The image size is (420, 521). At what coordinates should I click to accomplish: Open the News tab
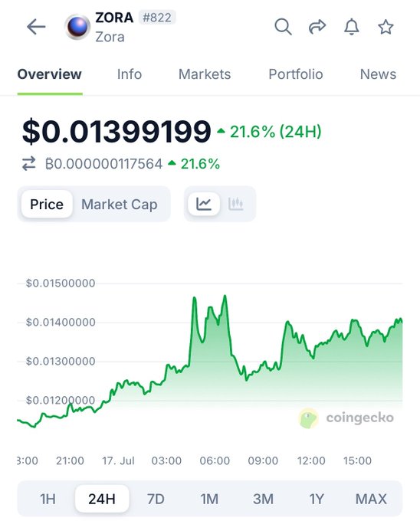(378, 74)
